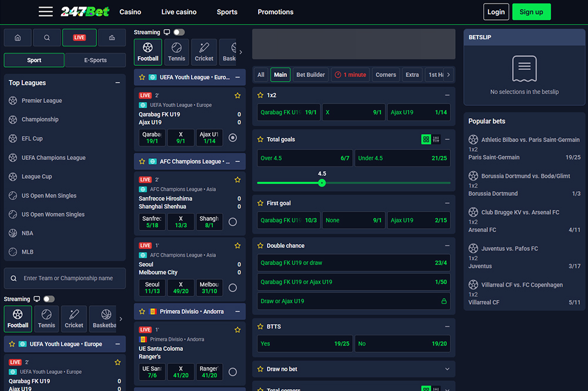This screenshot has height=391, width=588.
Task: Click the Total goals slider handle
Action: [x=322, y=183]
